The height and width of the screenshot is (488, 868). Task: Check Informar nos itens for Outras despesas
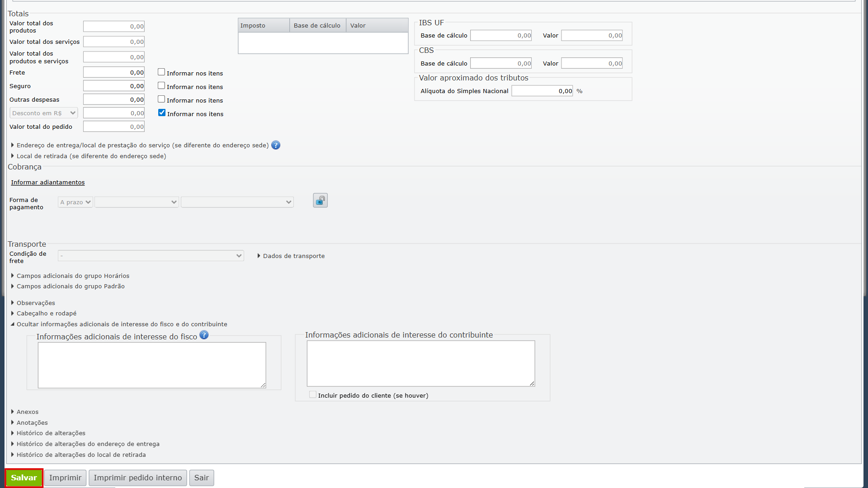(161, 99)
